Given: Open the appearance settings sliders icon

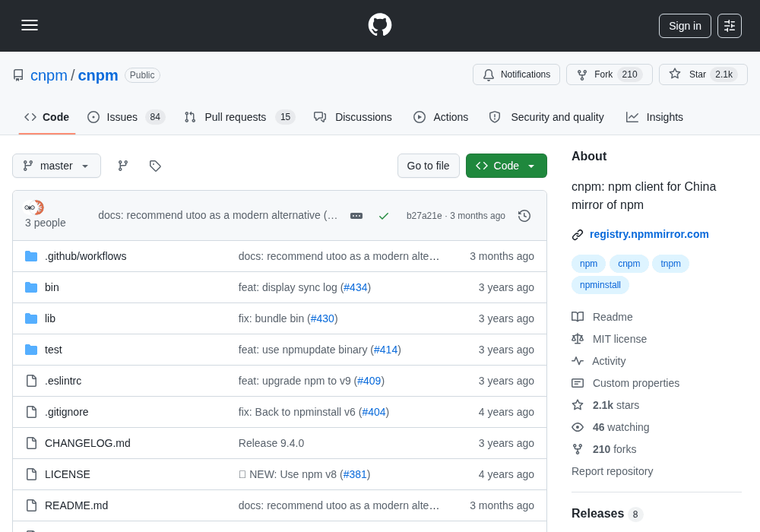Looking at the screenshot, I should click(x=730, y=26).
